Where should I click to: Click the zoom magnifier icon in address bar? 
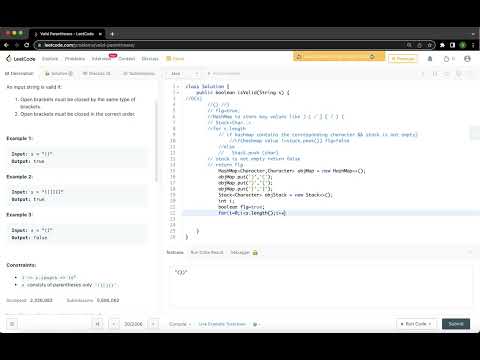pyautogui.click(x=409, y=45)
